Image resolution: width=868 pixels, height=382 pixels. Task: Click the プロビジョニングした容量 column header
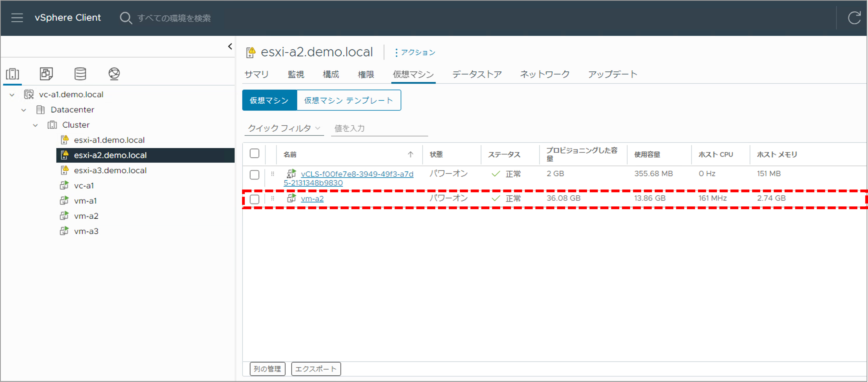(582, 154)
